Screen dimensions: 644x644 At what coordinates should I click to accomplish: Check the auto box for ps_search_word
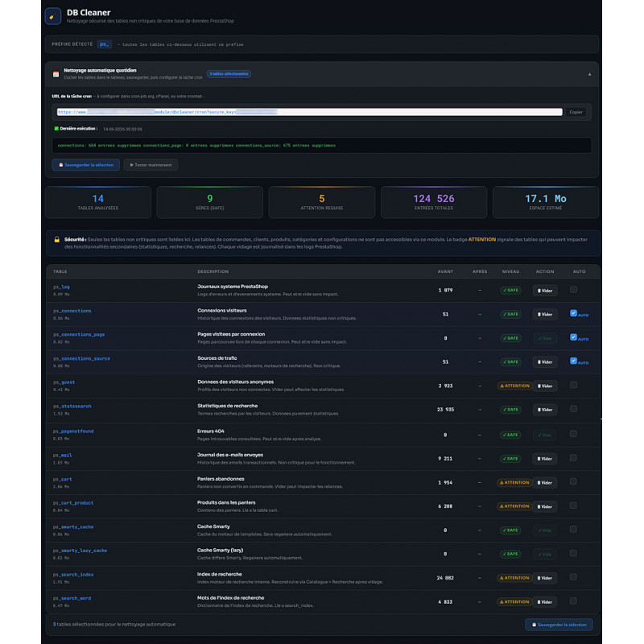pos(573,601)
